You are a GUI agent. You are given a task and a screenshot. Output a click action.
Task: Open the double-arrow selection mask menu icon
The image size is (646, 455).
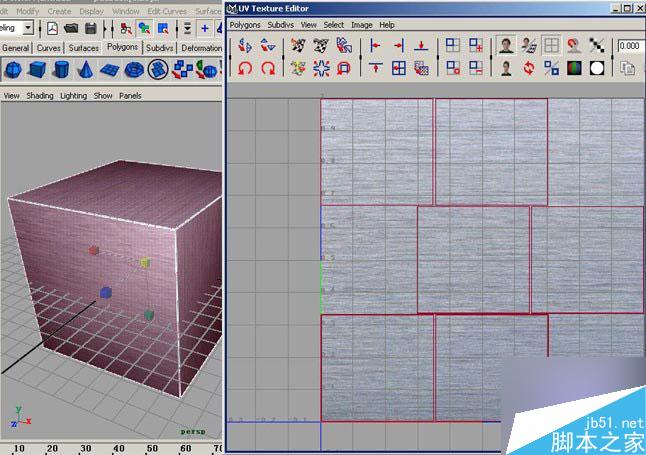[187, 28]
